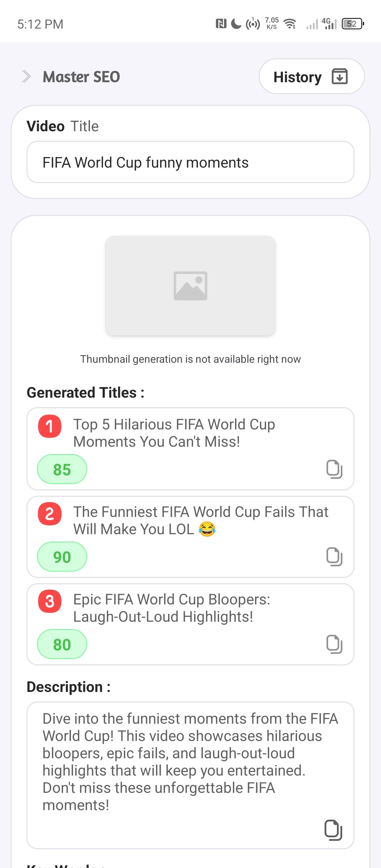Tap the red number 2 badge
Screen dimensions: 381x868
(x=50, y=514)
